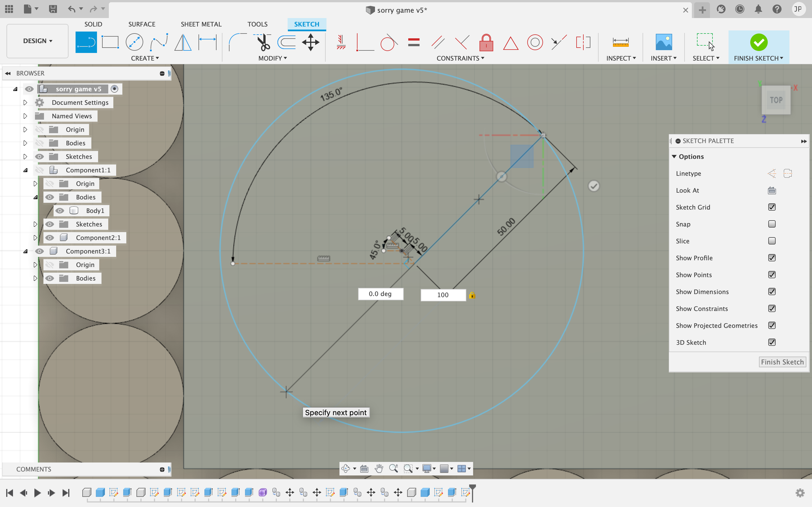Select the Line tool in CREATE
Screen dimensions: 812x507
pyautogui.click(x=86, y=41)
